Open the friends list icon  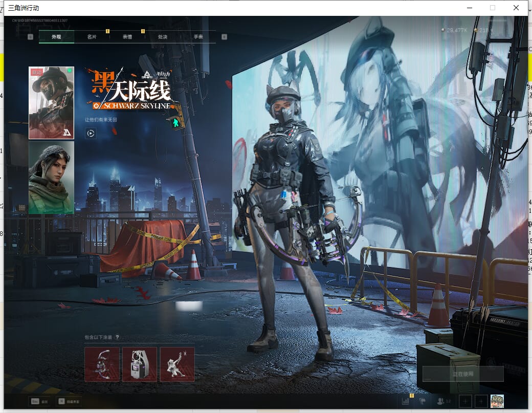[x=444, y=401]
